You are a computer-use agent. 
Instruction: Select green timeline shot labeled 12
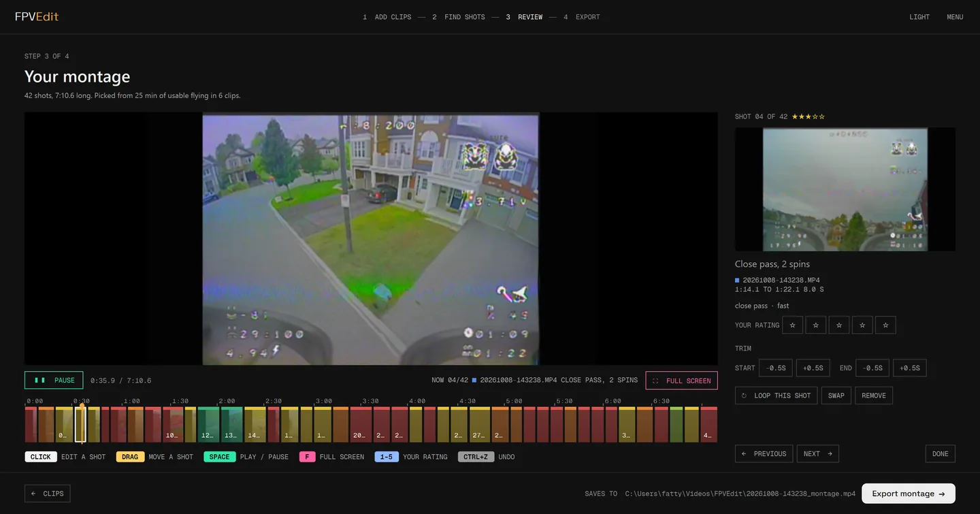tap(208, 425)
